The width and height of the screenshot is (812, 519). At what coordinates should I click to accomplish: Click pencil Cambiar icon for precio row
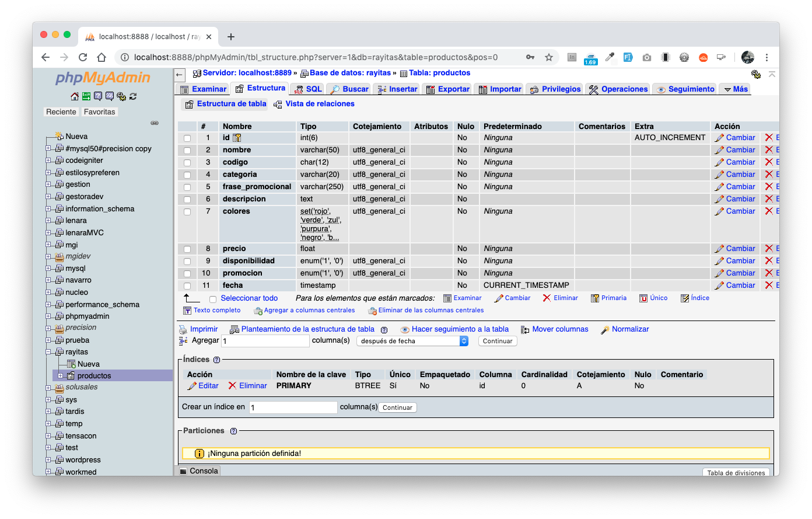point(720,249)
